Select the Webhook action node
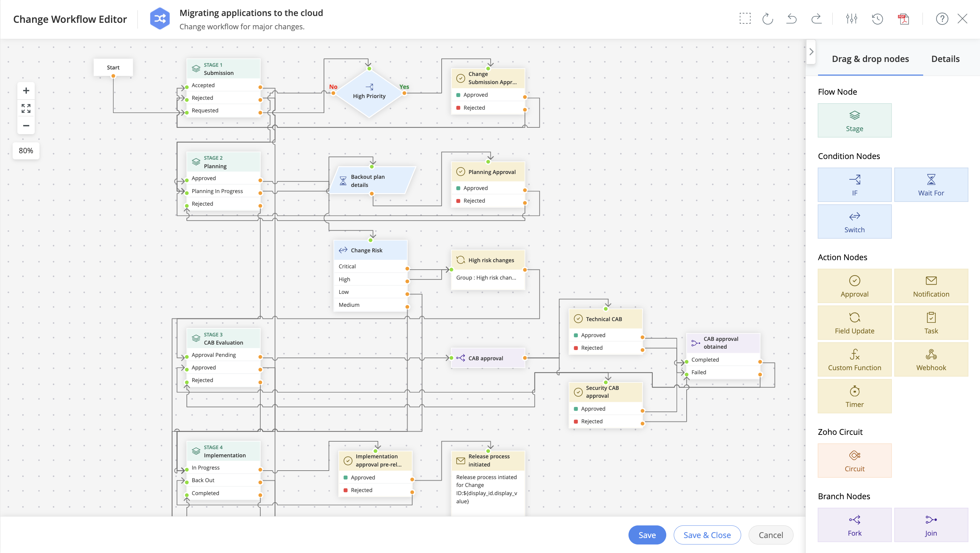This screenshot has width=980, height=553. (x=931, y=359)
